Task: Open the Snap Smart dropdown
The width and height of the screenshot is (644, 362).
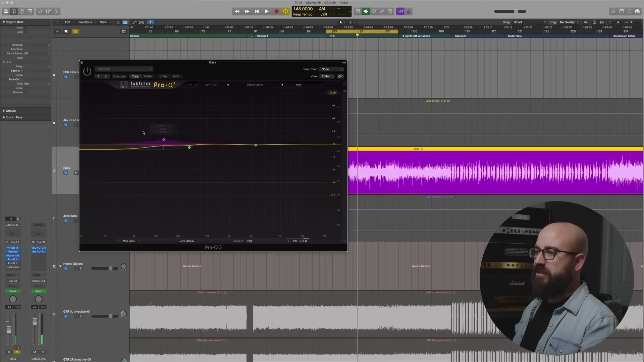Action: click(x=529, y=22)
